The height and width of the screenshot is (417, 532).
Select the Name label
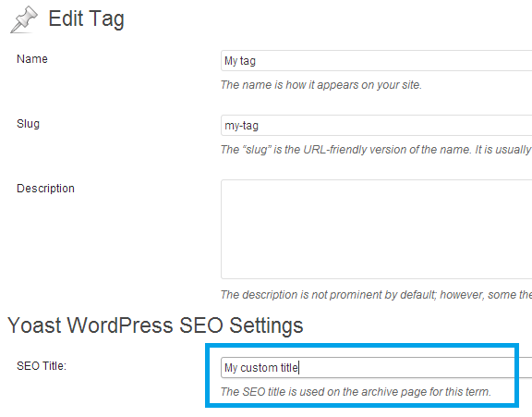32,59
